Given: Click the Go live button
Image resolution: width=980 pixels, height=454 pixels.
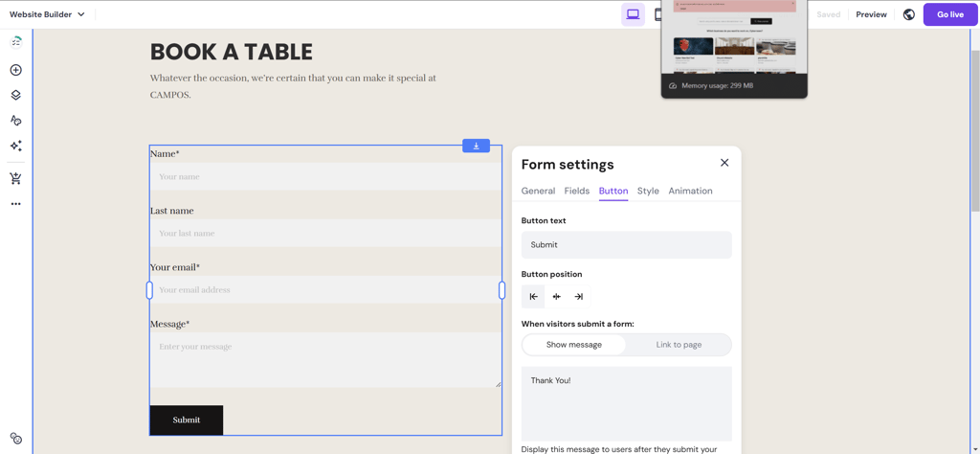Looking at the screenshot, I should (x=950, y=14).
